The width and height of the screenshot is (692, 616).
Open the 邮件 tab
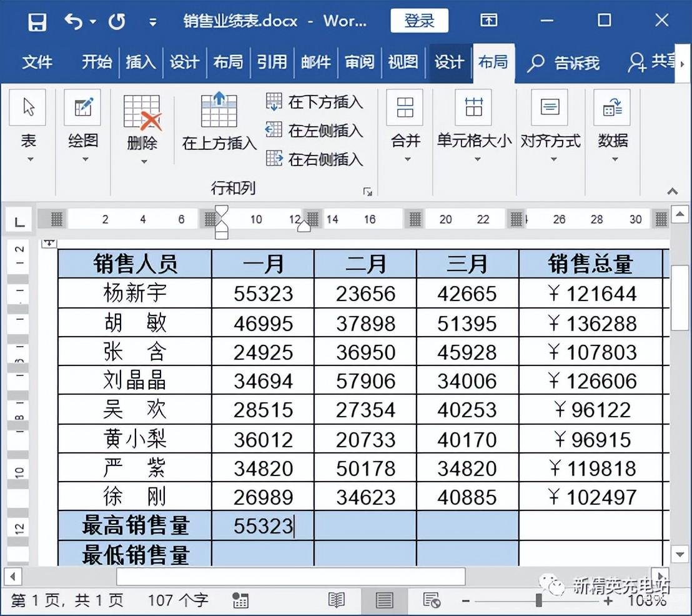click(x=316, y=62)
